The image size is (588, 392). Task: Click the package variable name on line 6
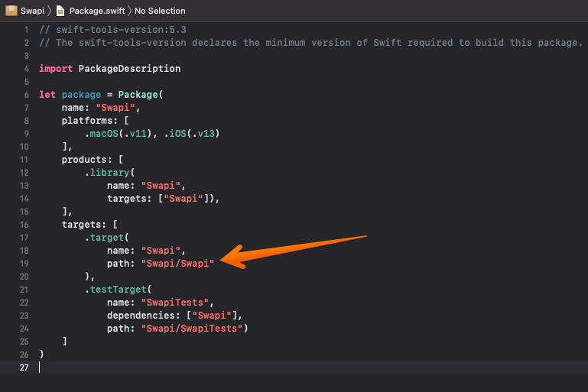(x=81, y=95)
